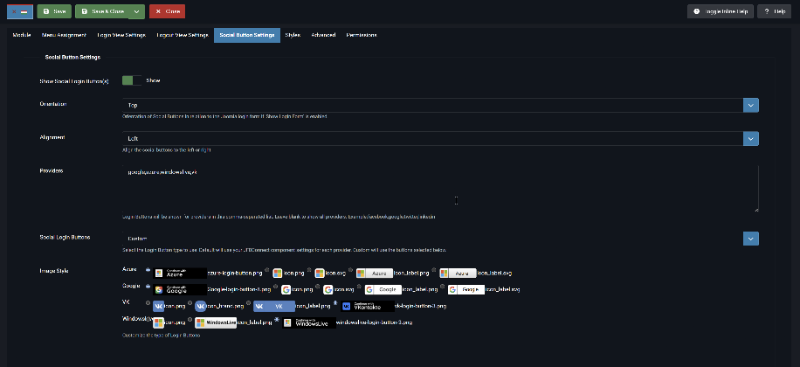800x367 pixels.
Task: Click the black Continue with Azure button image
Action: 180,273
